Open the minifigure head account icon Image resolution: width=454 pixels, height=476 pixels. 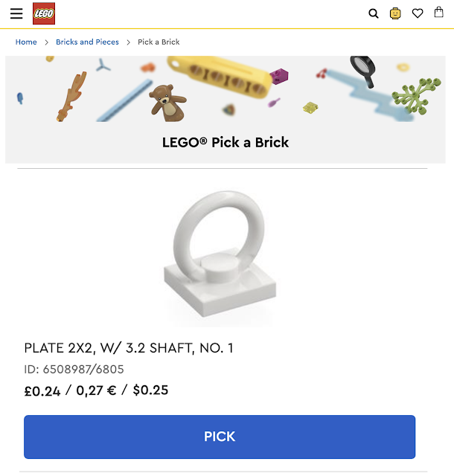(x=395, y=13)
